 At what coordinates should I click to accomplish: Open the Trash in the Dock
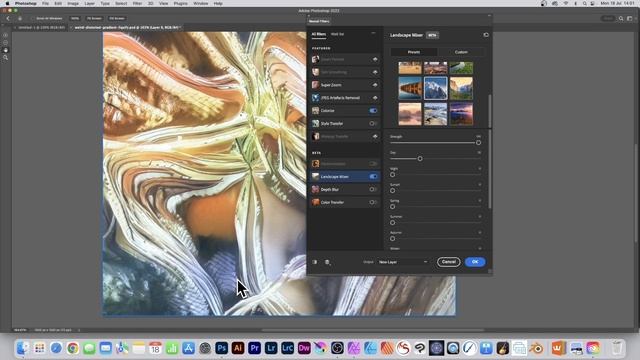[617, 348]
